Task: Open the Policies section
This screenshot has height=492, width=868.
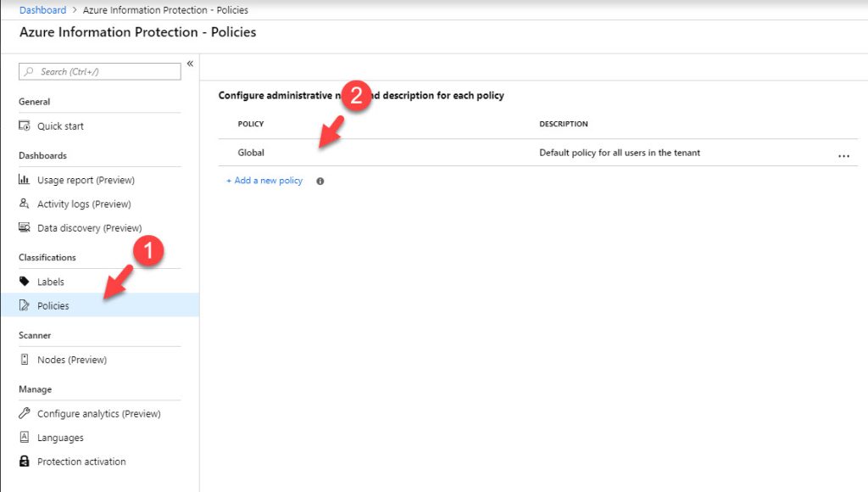Action: pos(53,305)
